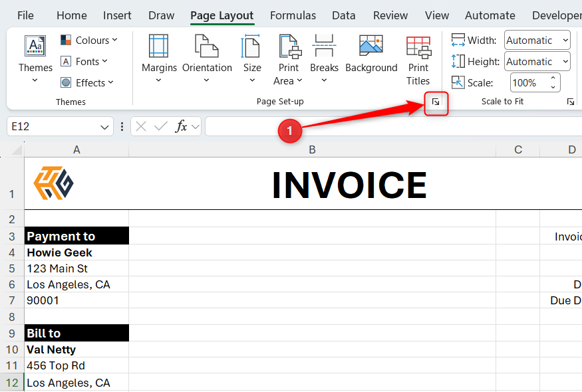
Task: Click the 'Bill to' cell
Action: coord(76,333)
